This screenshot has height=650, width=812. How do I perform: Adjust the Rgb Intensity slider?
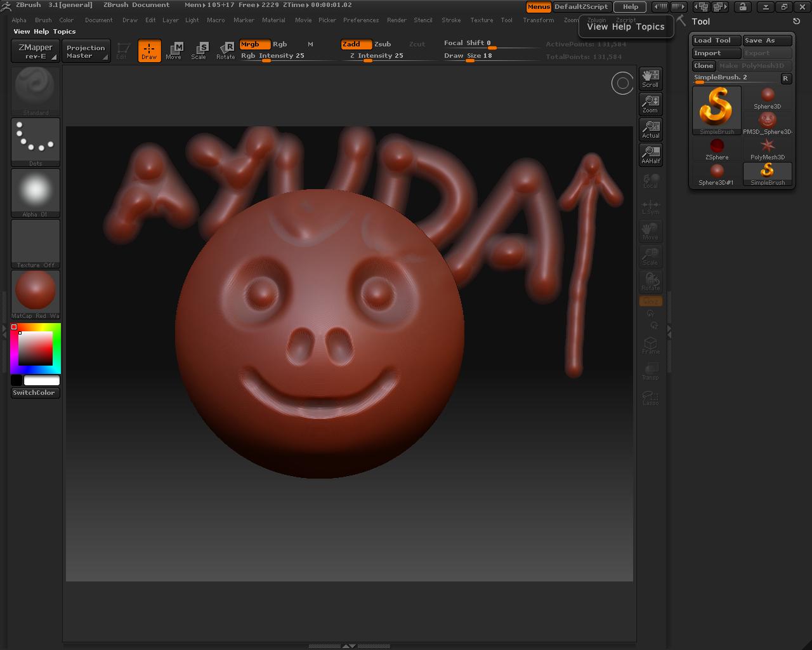(x=287, y=56)
